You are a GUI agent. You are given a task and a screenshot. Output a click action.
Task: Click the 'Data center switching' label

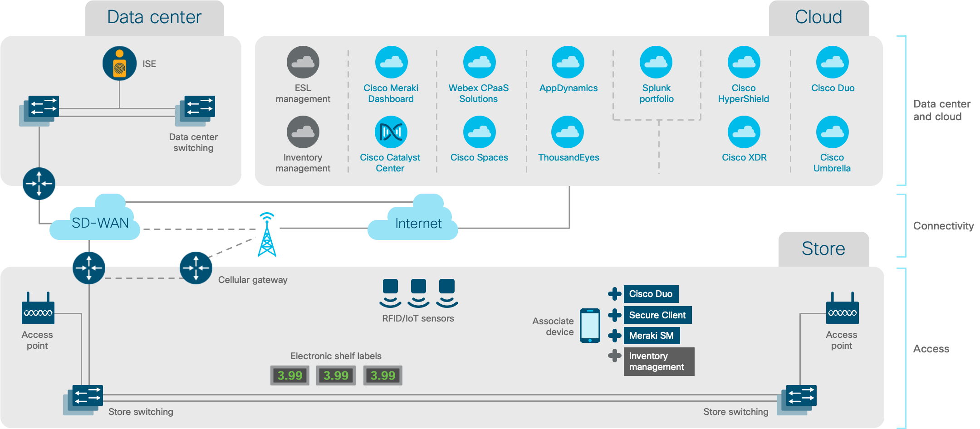[193, 142]
